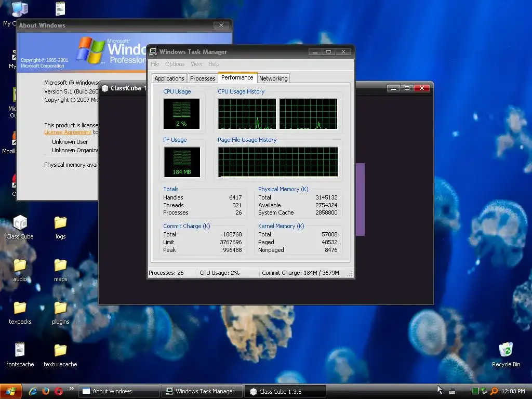This screenshot has width=532, height=399.
Task: Click status bar Commit Charge 184M / 3679M
Action: click(300, 273)
